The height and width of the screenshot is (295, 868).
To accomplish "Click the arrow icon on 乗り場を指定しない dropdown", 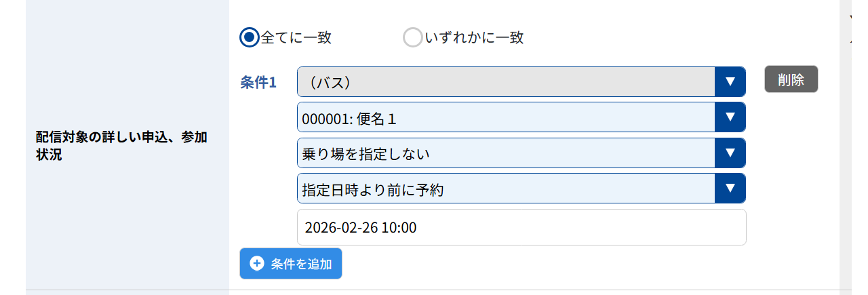I will tap(730, 153).
